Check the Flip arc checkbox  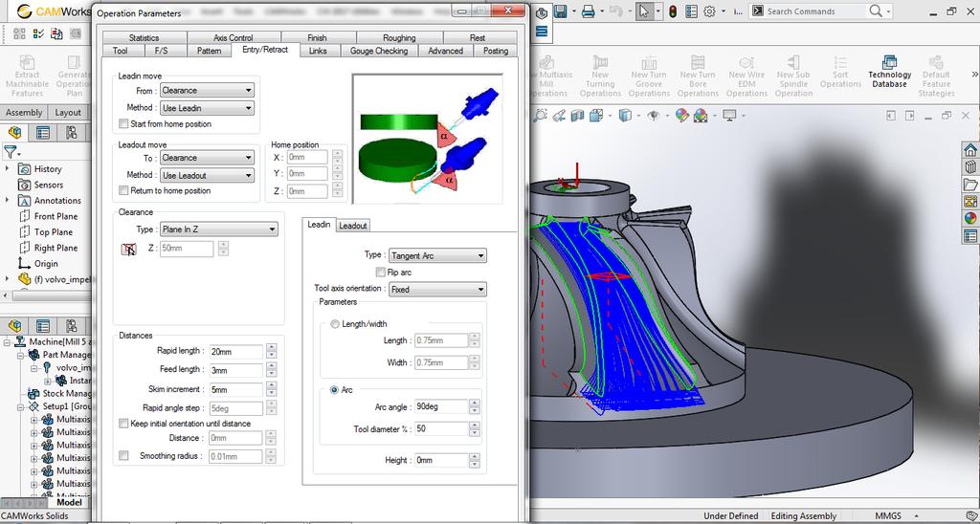coord(380,273)
